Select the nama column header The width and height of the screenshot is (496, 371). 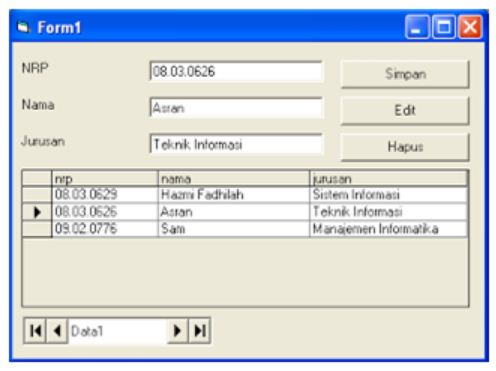(234, 179)
